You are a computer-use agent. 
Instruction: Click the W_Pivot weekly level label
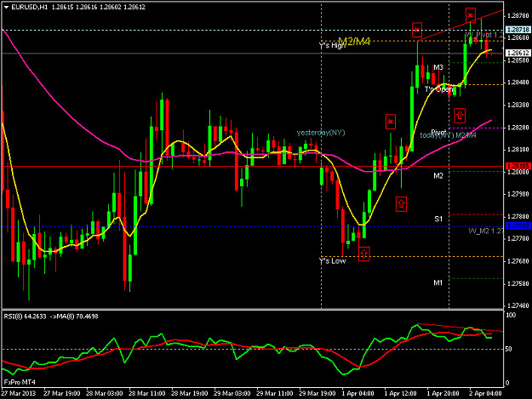[x=483, y=35]
